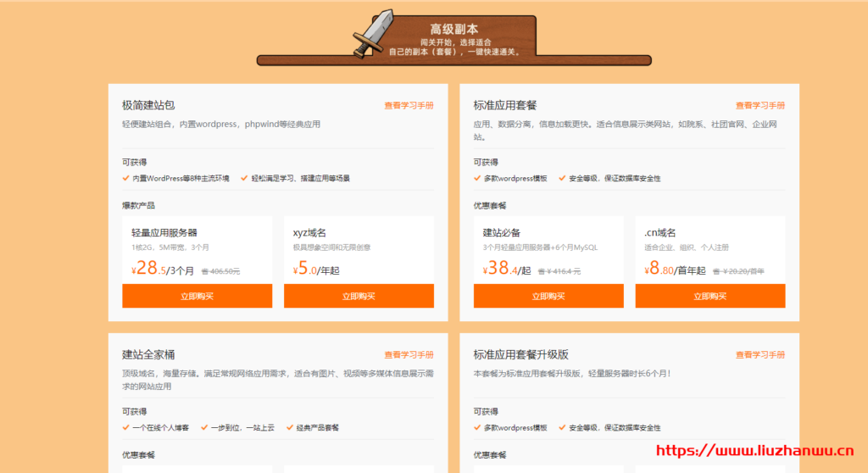
Task: Open 查看学习手册 for 极简建站包
Action: coord(409,106)
